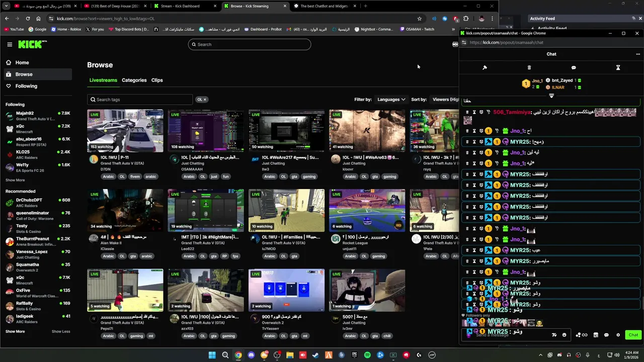Image resolution: width=644 pixels, height=362 pixels.
Task: Bookmark this page with the star icon
Action: [419, 19]
